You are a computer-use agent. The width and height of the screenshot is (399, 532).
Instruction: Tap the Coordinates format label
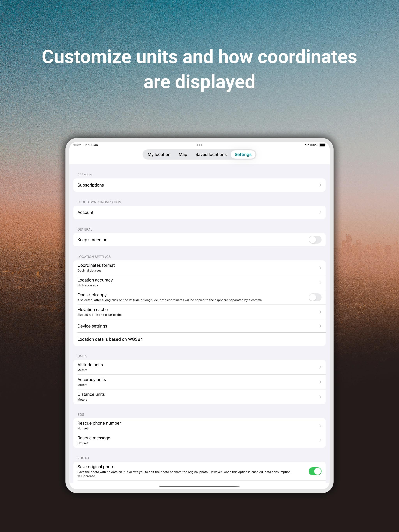point(96,265)
